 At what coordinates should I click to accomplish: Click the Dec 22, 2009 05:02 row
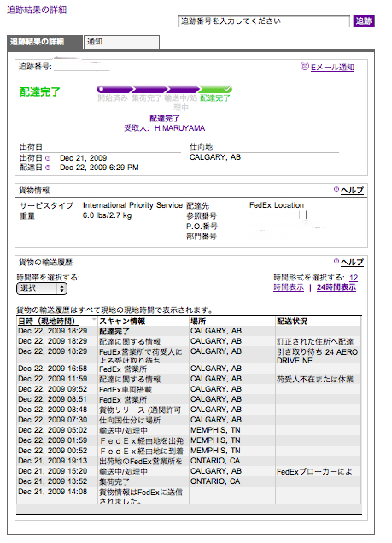(x=189, y=430)
